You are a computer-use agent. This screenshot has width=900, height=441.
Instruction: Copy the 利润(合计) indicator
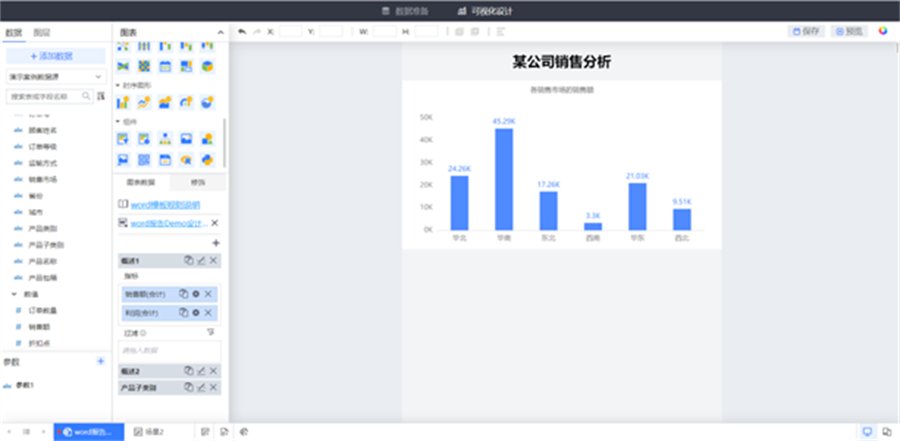(183, 313)
